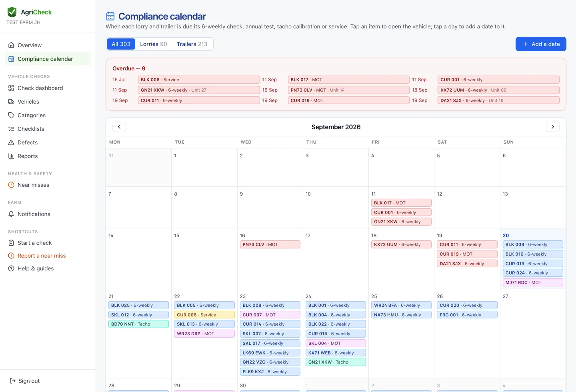Open CUR 008 Service calendar entry
The image size is (576, 392).
204,315
